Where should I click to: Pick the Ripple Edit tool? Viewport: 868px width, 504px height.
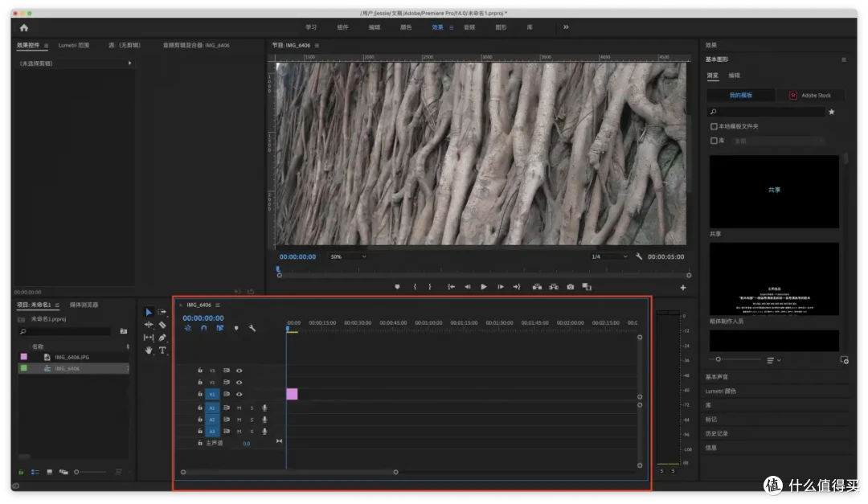pos(149,325)
